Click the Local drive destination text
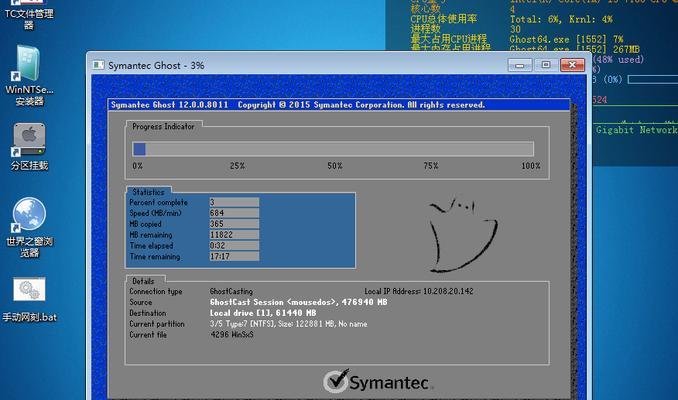 click(x=263, y=313)
